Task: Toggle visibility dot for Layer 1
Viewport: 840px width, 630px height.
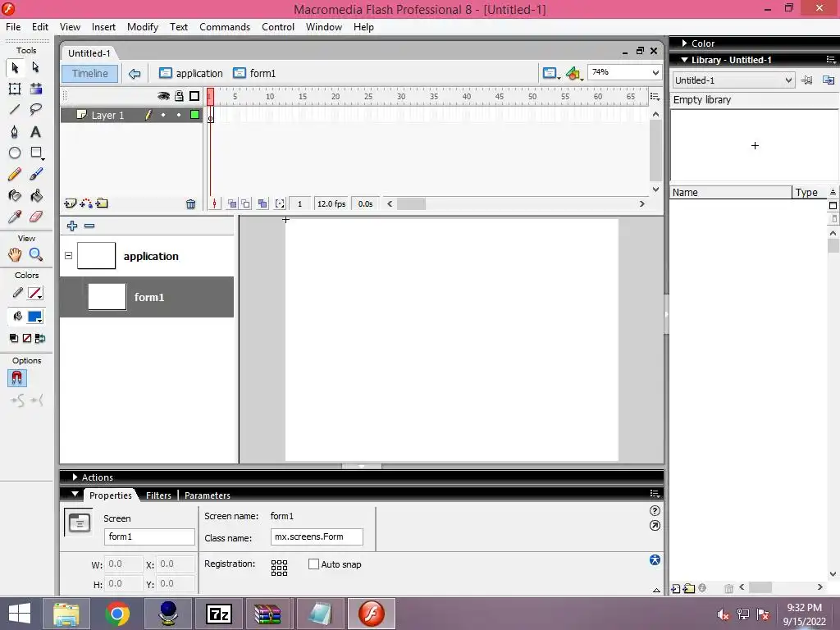Action: [x=163, y=115]
